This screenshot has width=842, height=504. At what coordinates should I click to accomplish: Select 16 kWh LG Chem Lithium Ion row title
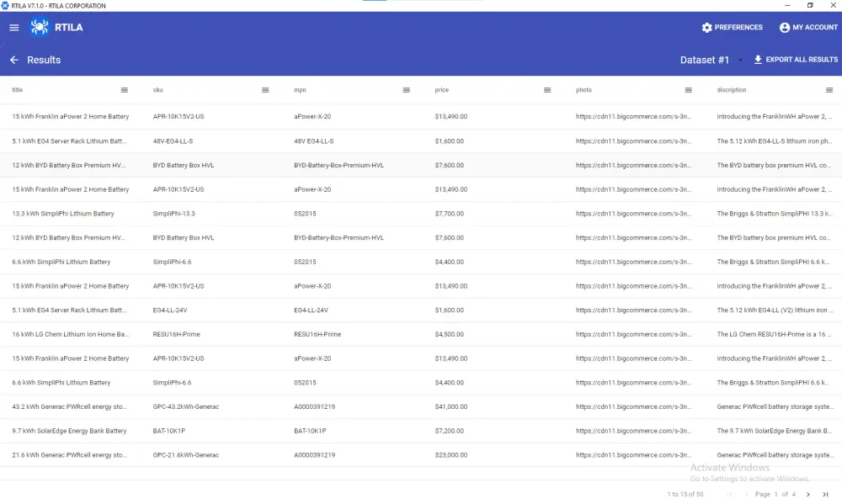coord(71,334)
